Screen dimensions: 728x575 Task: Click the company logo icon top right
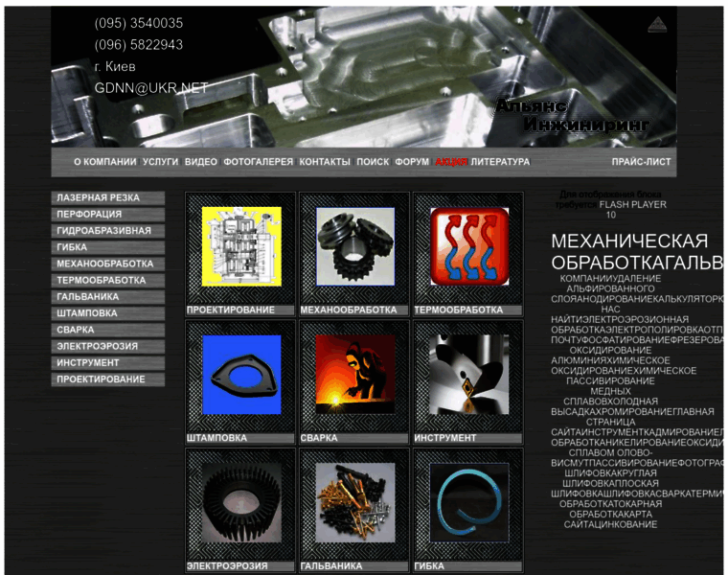(x=656, y=25)
